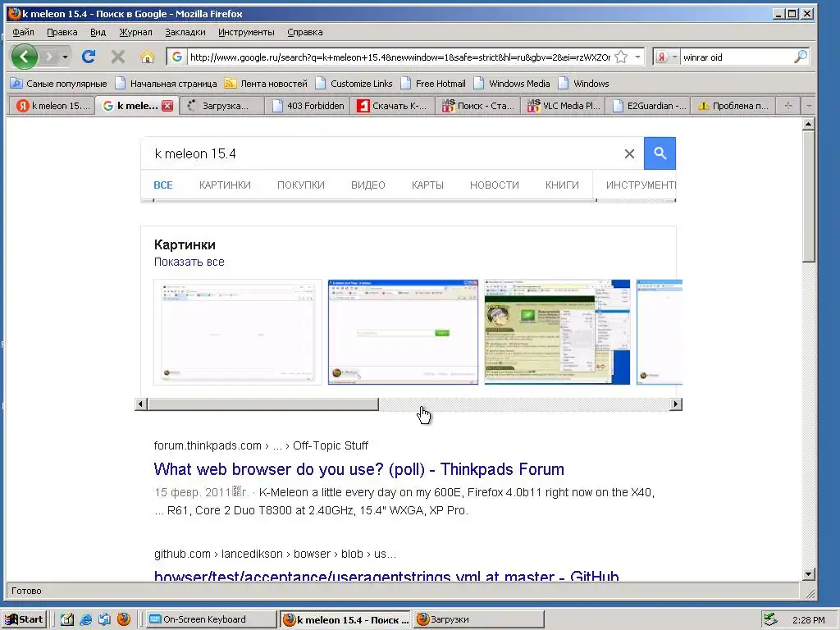Open the Самые популярные bookmark folder
Image resolution: width=840 pixels, height=630 pixels.
point(59,84)
